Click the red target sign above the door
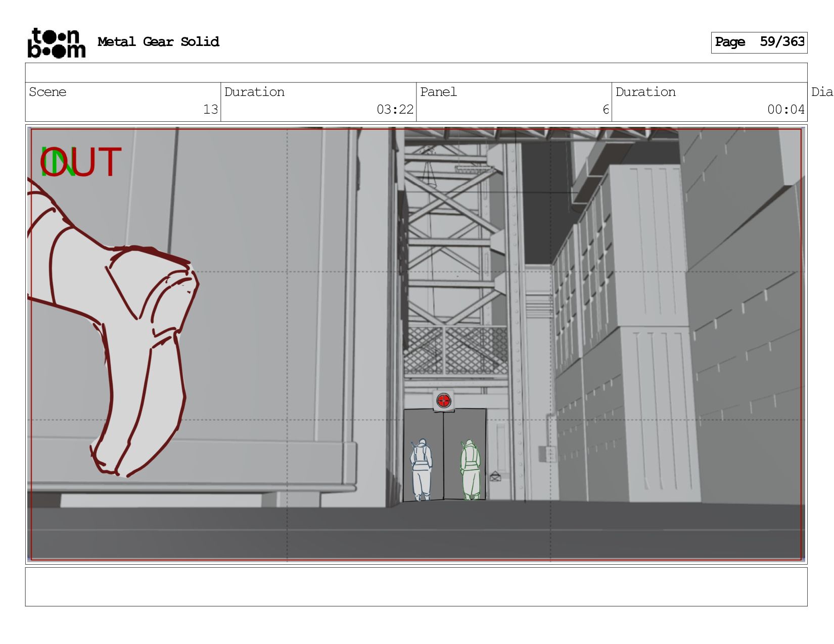This screenshot has width=834, height=644. 443,401
